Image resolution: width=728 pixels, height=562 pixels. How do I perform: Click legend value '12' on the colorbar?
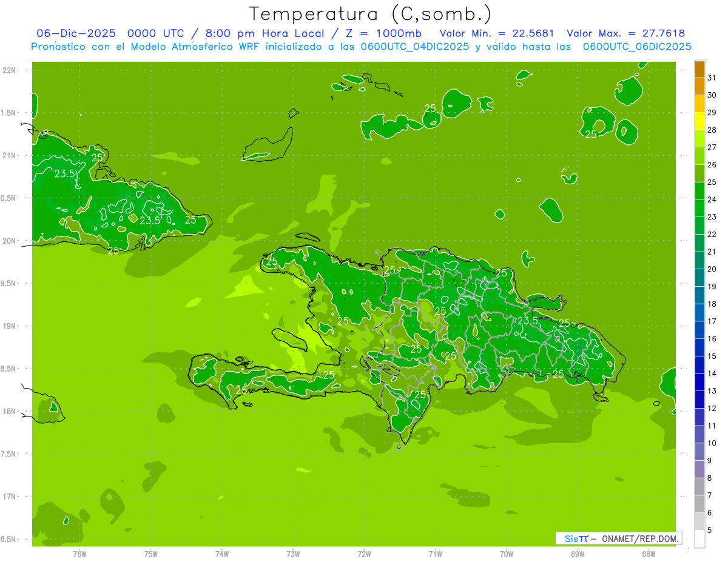pyautogui.click(x=712, y=409)
